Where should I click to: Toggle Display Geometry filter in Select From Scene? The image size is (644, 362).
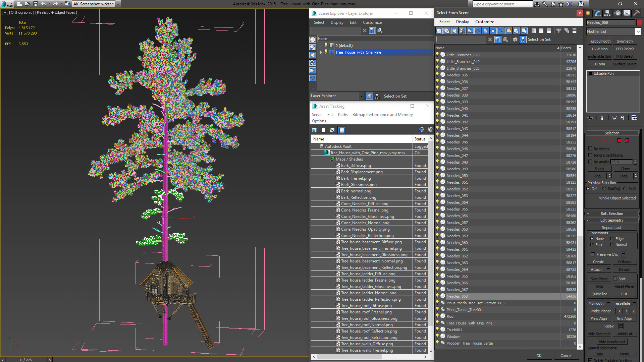(x=439, y=31)
